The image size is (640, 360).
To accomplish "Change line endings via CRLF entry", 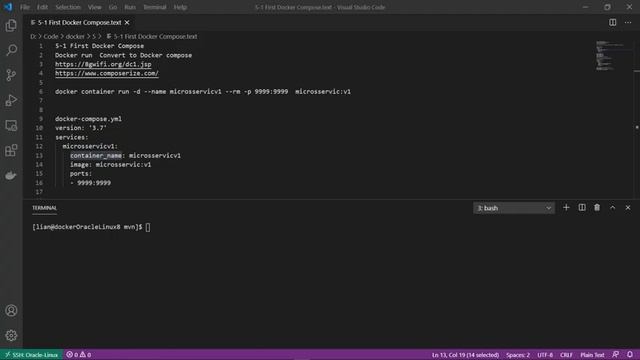I will click(566, 355).
